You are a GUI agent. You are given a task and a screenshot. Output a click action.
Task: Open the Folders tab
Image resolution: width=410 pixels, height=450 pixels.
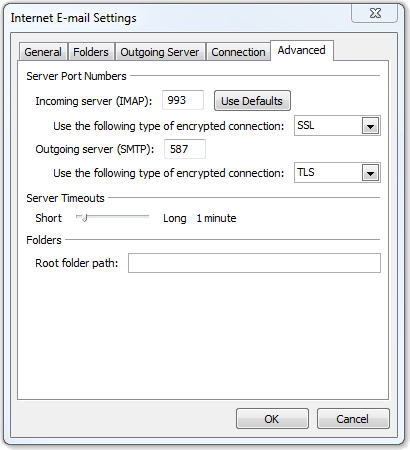point(91,52)
